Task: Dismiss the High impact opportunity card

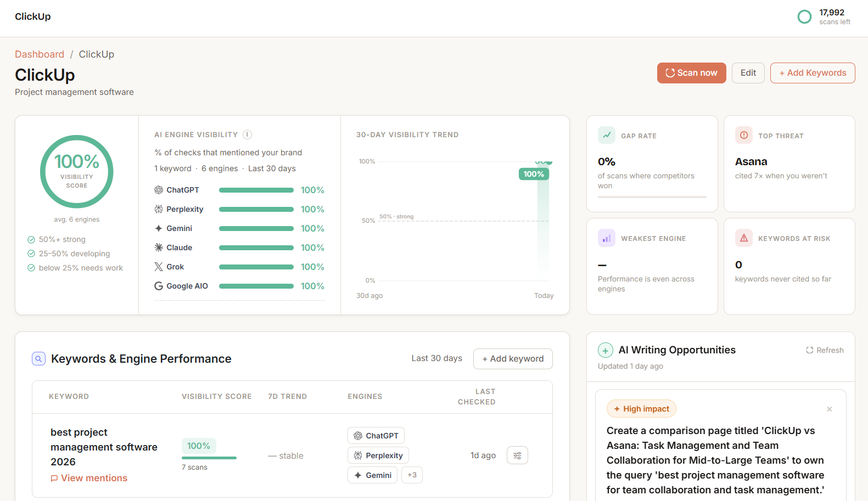Action: pyautogui.click(x=830, y=409)
